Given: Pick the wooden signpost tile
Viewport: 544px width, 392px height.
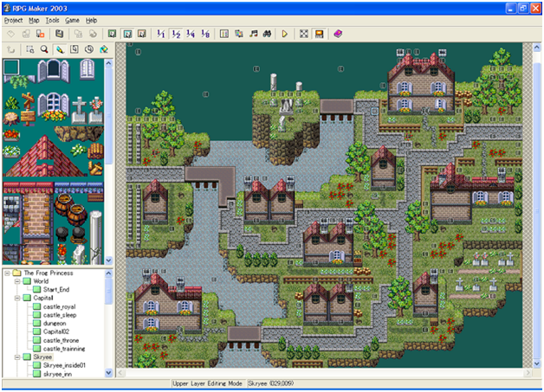Looking at the screenshot, I should [x=28, y=109].
